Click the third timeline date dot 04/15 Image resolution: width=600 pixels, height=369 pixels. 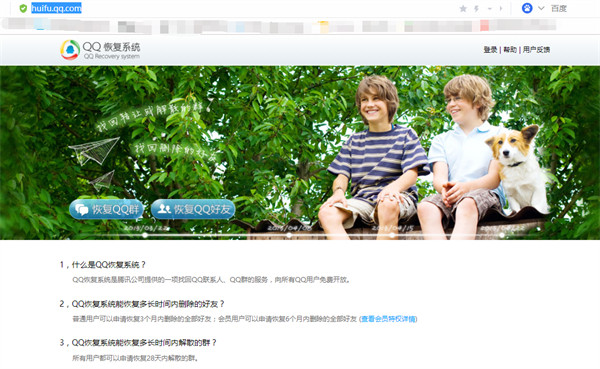tap(393, 235)
